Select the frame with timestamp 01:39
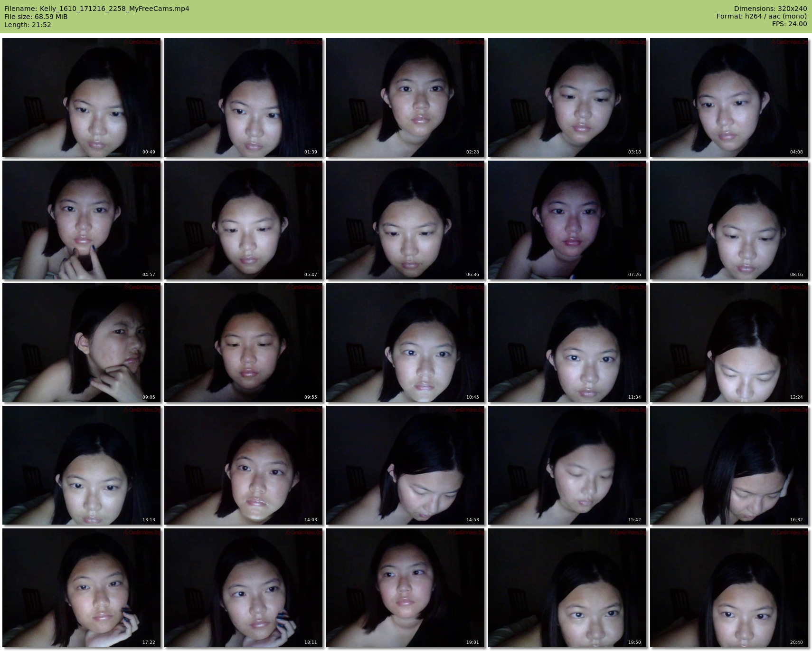812x651 pixels. [x=244, y=97]
